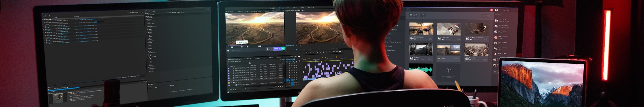644x107 pixels.
Task: Collapse the orange bin folder in Project panel
Action: click(232, 83)
